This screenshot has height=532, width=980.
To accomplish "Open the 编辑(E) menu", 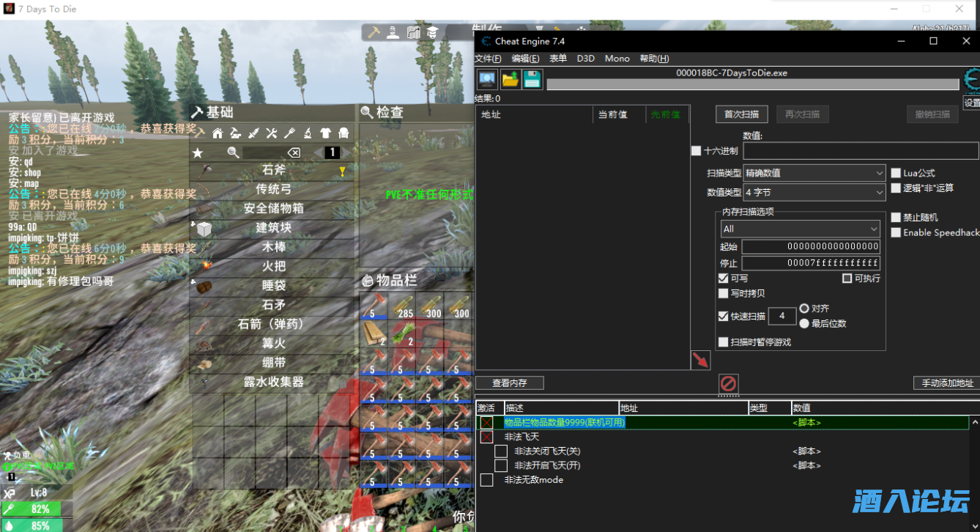I will 525,59.
